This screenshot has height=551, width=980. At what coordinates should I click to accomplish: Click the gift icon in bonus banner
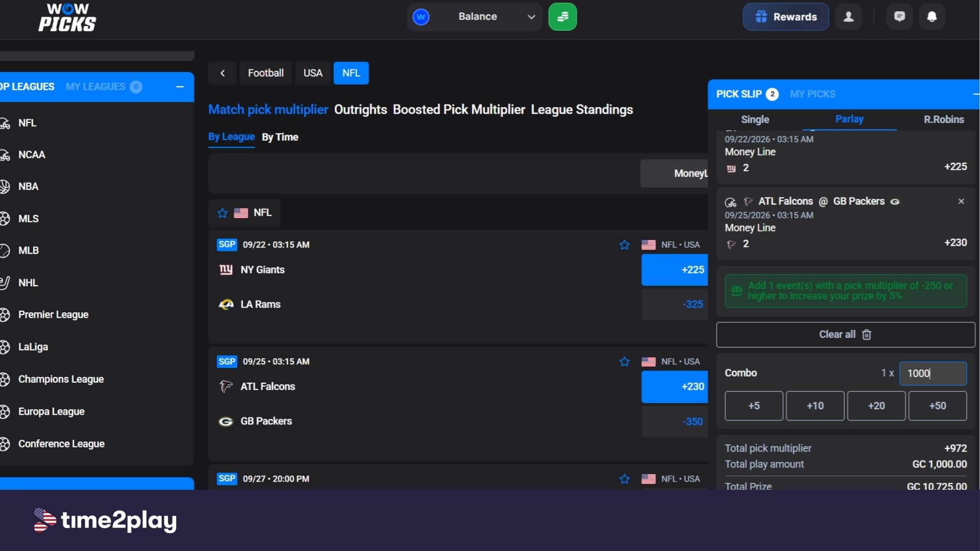pyautogui.click(x=737, y=291)
